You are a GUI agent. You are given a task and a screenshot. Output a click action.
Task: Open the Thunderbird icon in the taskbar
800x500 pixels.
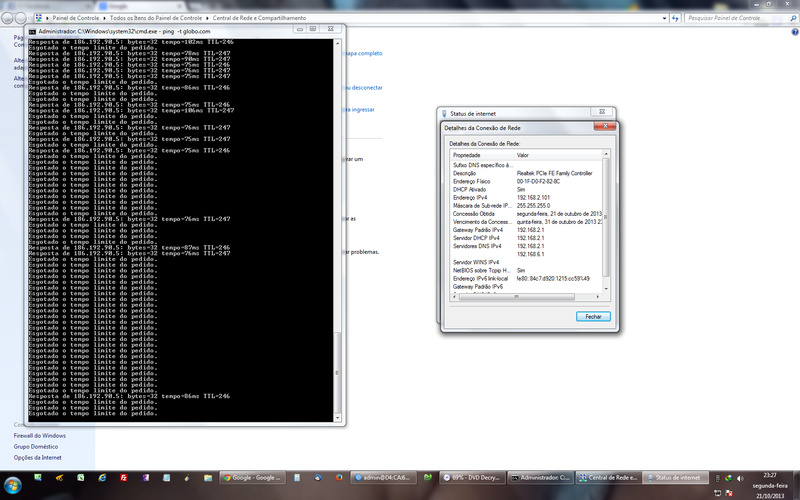(x=318, y=478)
